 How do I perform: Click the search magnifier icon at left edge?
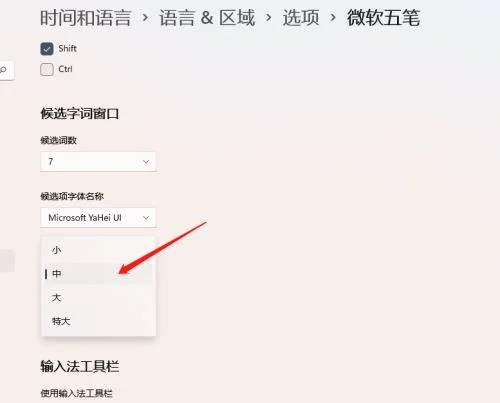click(3, 70)
